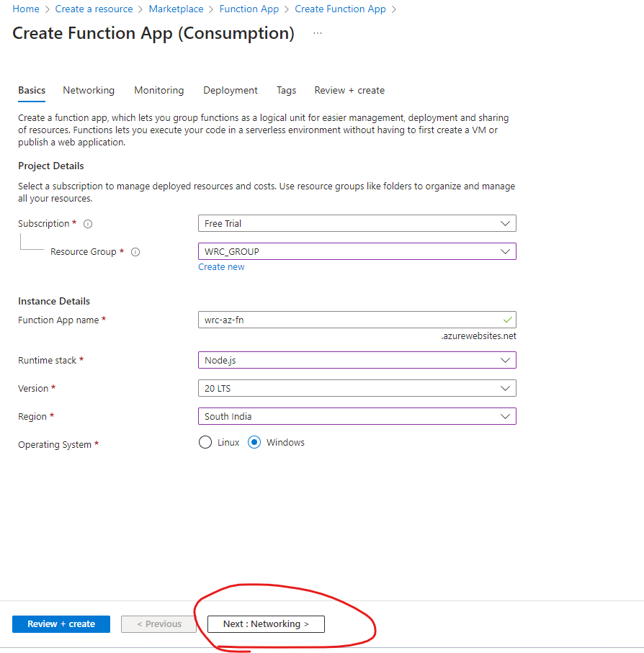This screenshot has height=653, width=644.
Task: Click the Instance Details heading
Action: click(x=54, y=301)
